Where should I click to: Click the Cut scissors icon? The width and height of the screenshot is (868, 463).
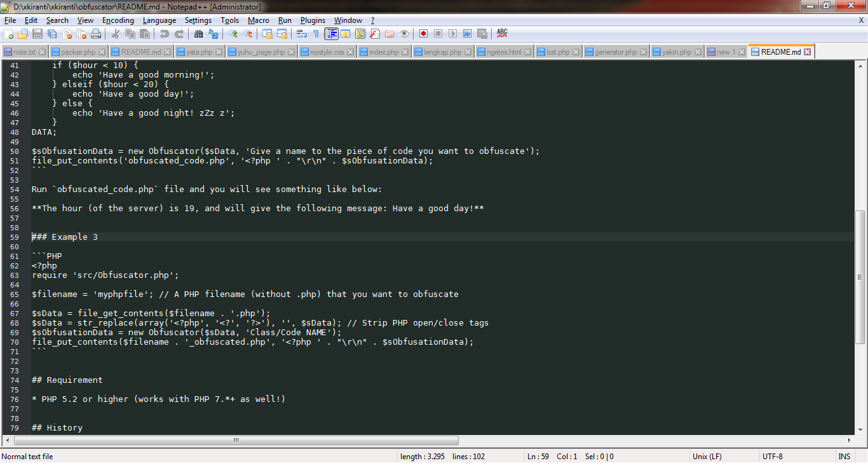coord(116,34)
